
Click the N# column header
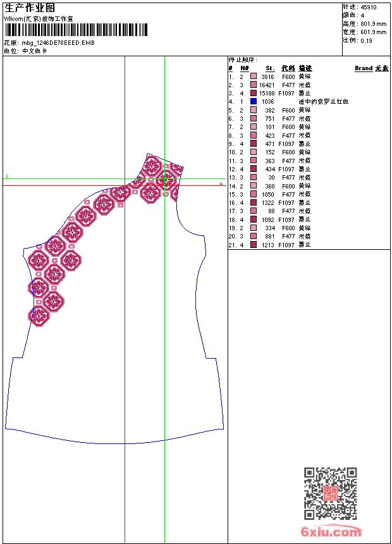pyautogui.click(x=244, y=68)
